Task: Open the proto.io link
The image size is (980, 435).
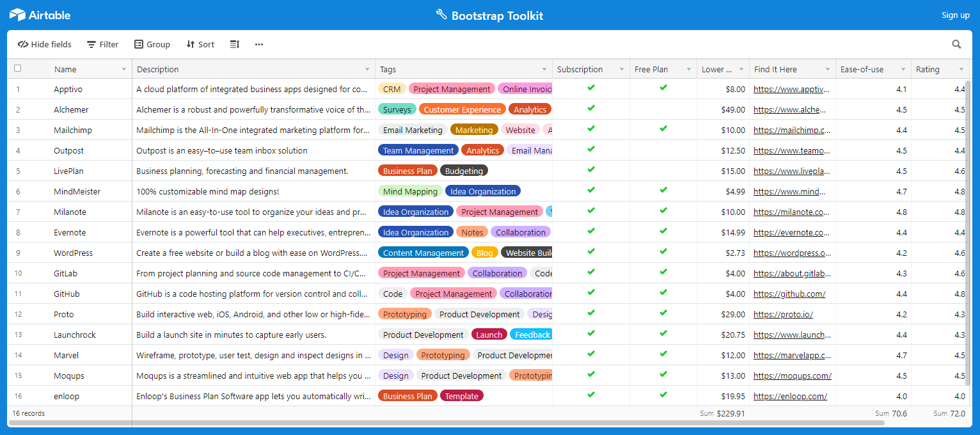Action: (x=783, y=315)
